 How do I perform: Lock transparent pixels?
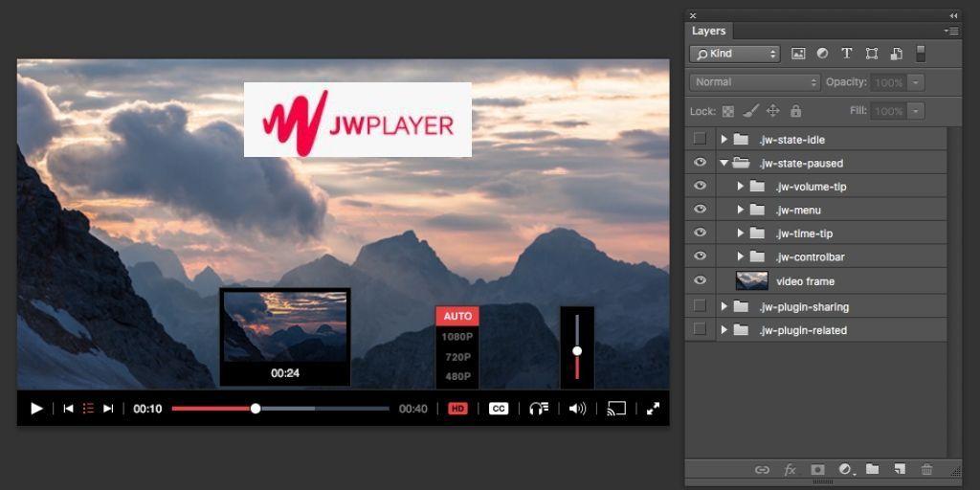(728, 111)
